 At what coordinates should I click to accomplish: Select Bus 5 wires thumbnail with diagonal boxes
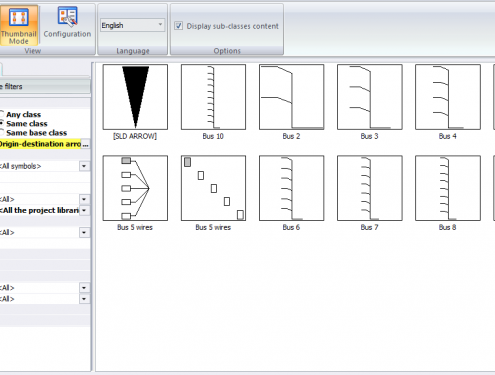pyautogui.click(x=213, y=188)
